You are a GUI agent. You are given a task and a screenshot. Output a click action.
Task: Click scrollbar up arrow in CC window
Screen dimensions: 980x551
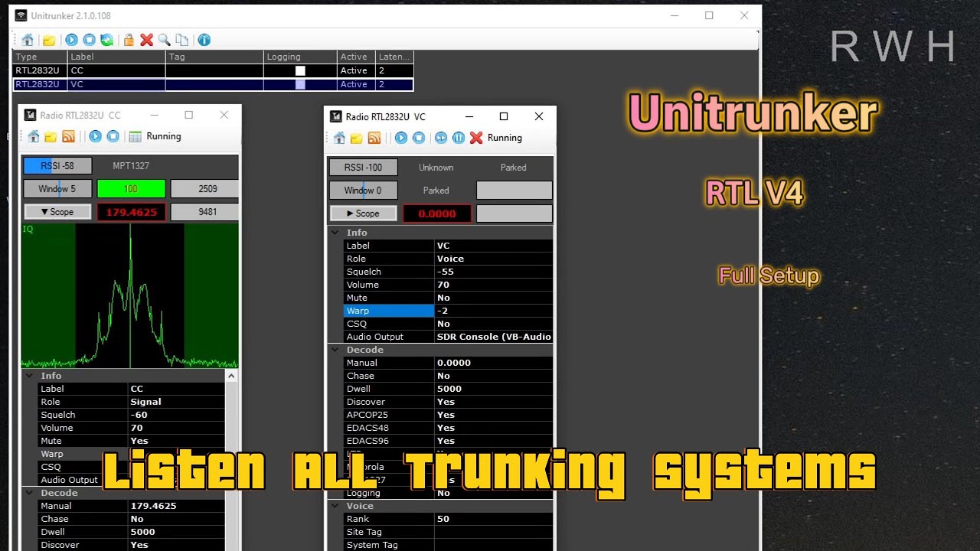tap(232, 376)
